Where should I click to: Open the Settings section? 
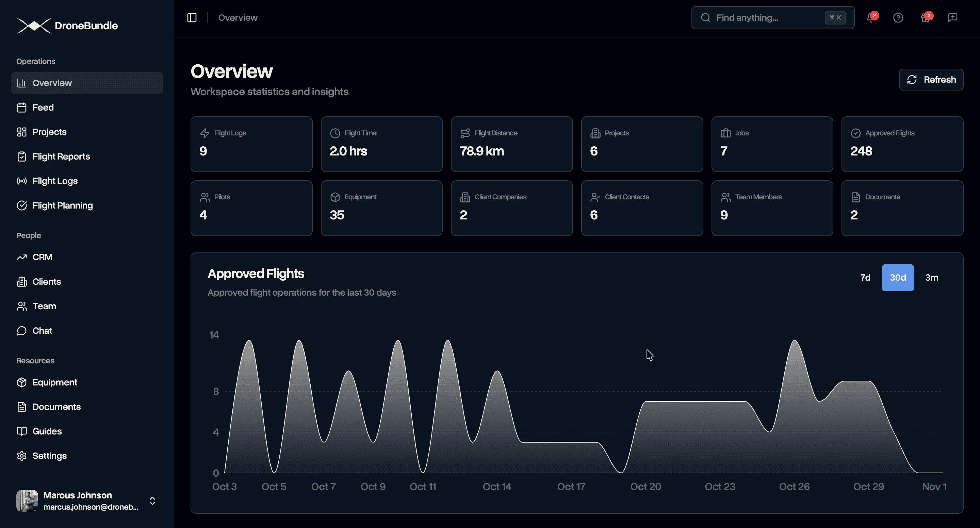49,455
